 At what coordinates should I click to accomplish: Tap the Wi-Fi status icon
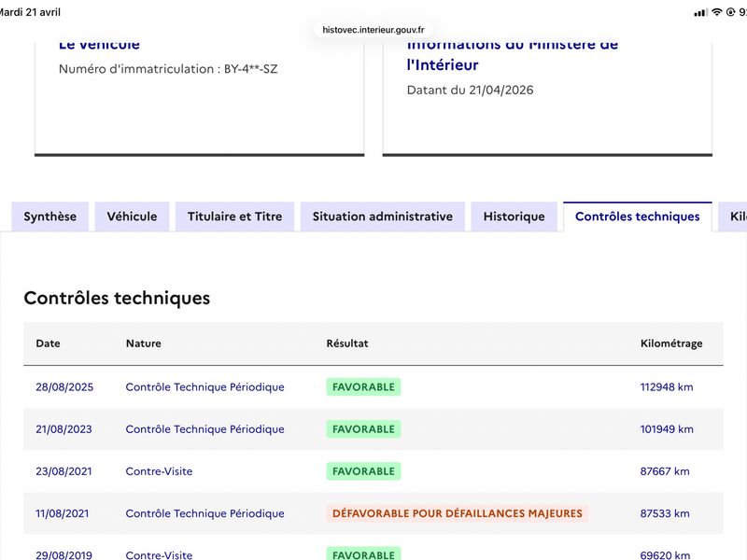coord(717,12)
